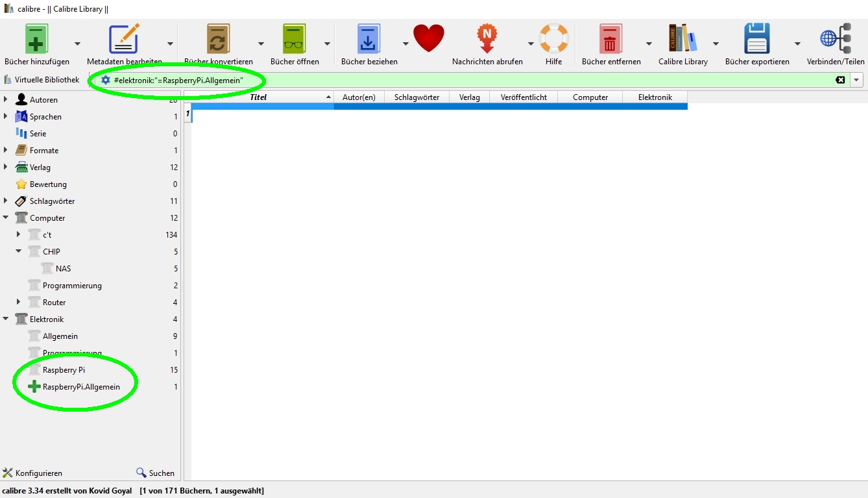
Task: Open dropdown arrow next to Metadaten bearbeiten
Action: [x=170, y=44]
